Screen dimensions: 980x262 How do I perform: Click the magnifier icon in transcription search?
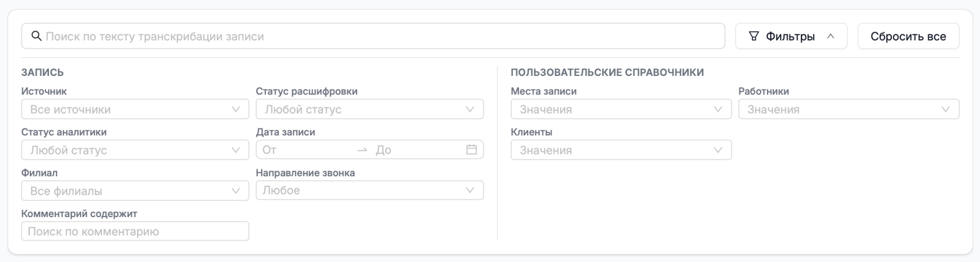[x=36, y=36]
